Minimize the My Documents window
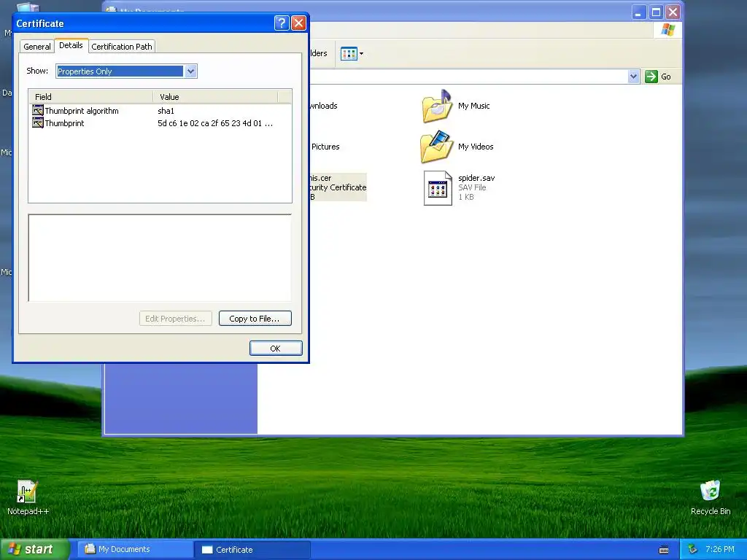 point(639,12)
